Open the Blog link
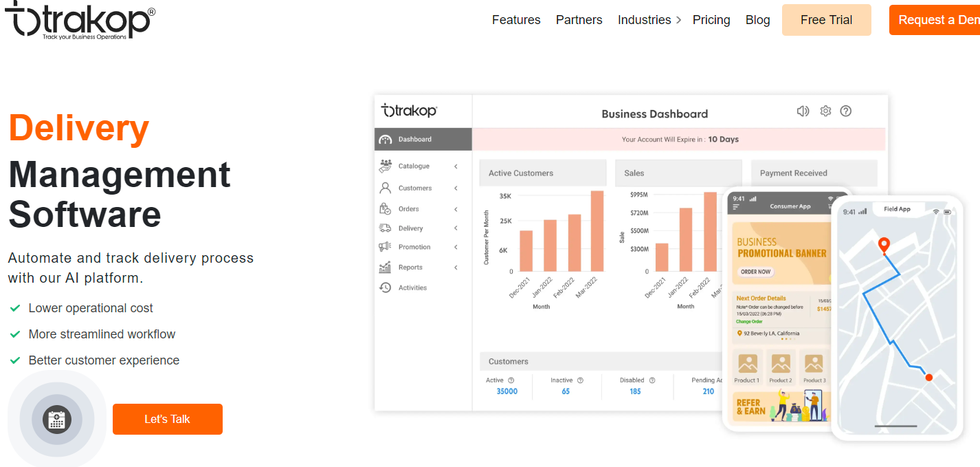The height and width of the screenshot is (467, 980). tap(758, 20)
